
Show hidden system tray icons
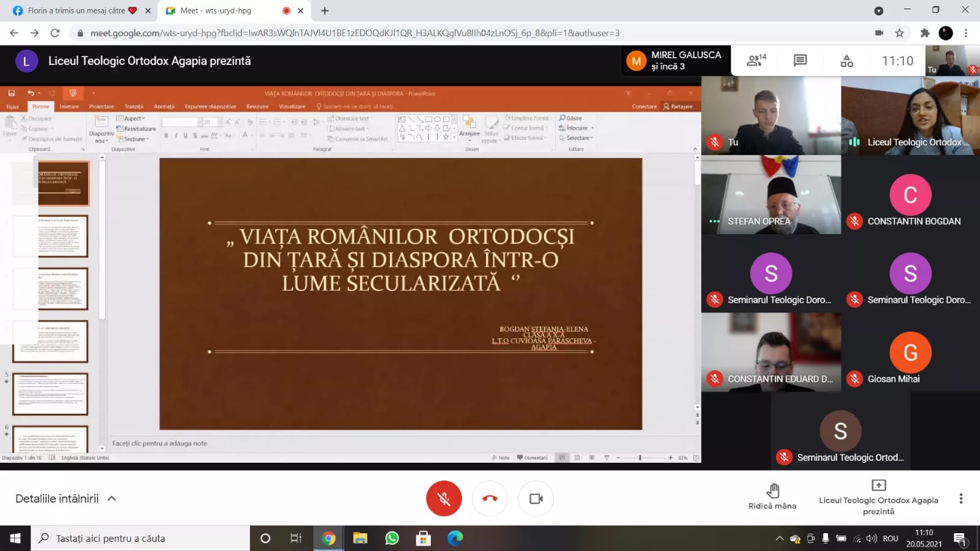click(779, 538)
